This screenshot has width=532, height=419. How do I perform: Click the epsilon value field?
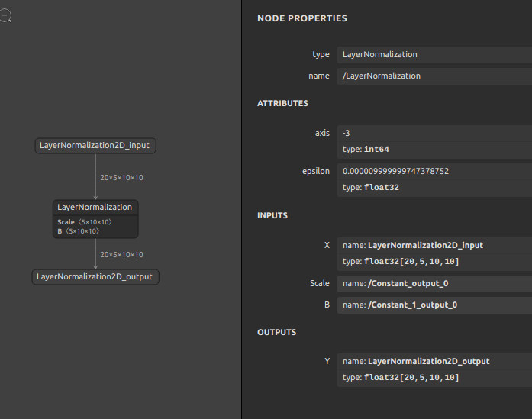434,171
